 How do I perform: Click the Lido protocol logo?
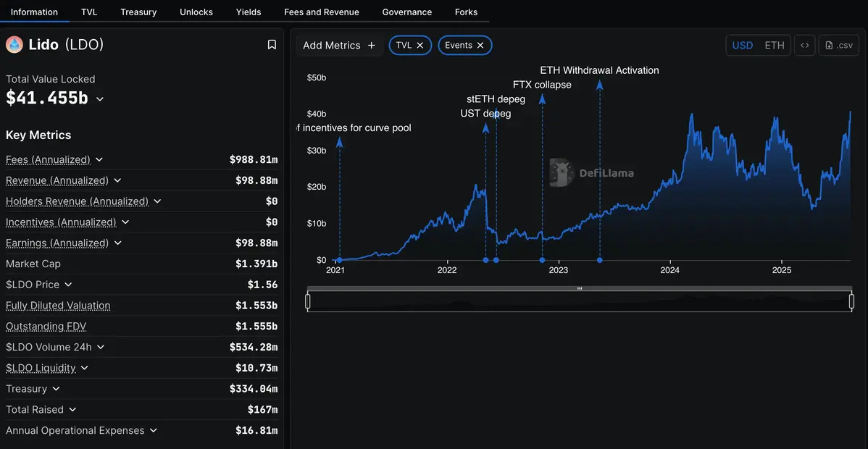click(x=14, y=43)
